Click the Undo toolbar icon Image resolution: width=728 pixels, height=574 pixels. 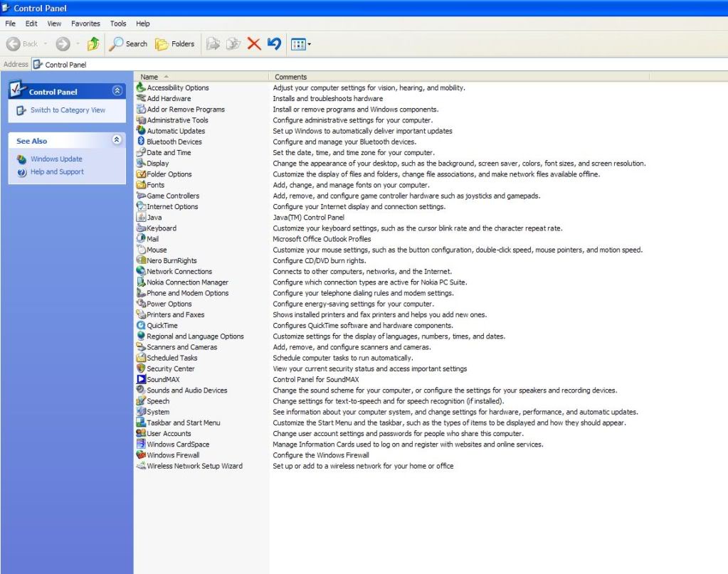tap(274, 44)
